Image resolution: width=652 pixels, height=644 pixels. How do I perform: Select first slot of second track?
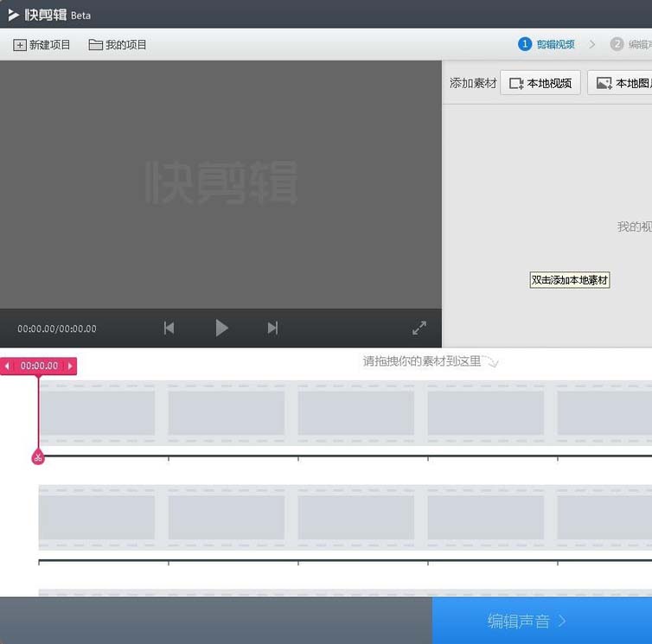point(98,518)
